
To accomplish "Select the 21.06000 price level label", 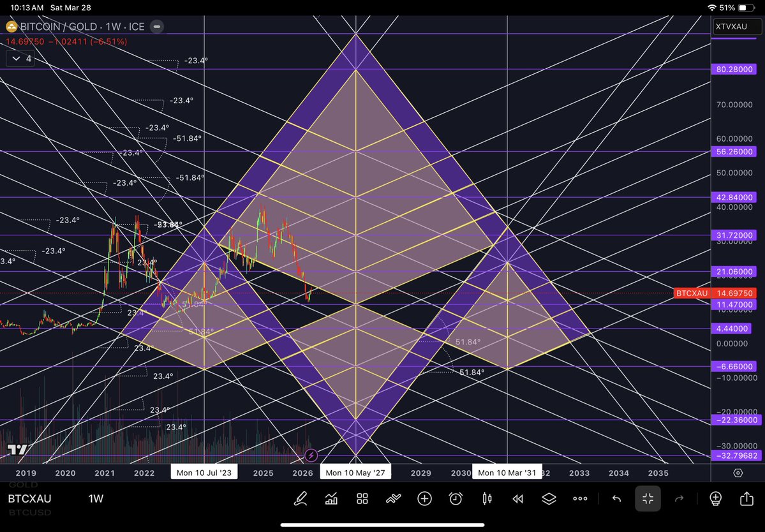I will [x=734, y=272].
